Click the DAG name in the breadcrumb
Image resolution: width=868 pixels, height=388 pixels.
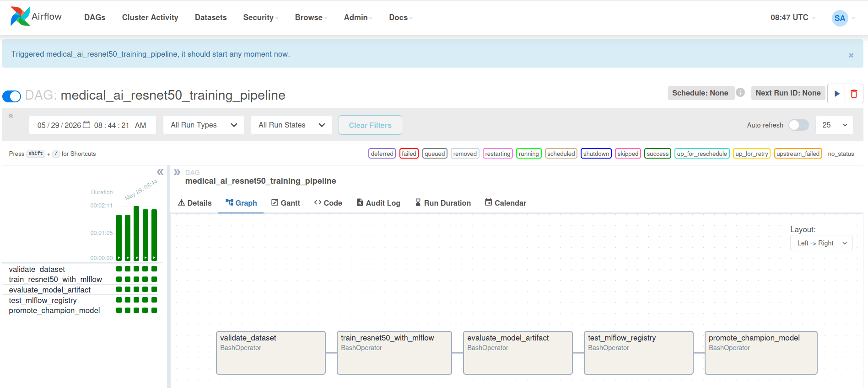coord(260,181)
